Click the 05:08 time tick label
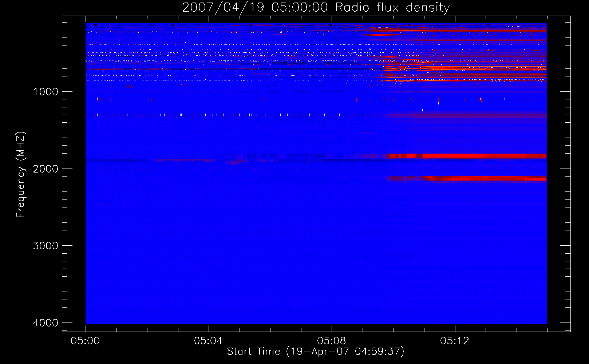This screenshot has height=364, width=589. coord(332,341)
